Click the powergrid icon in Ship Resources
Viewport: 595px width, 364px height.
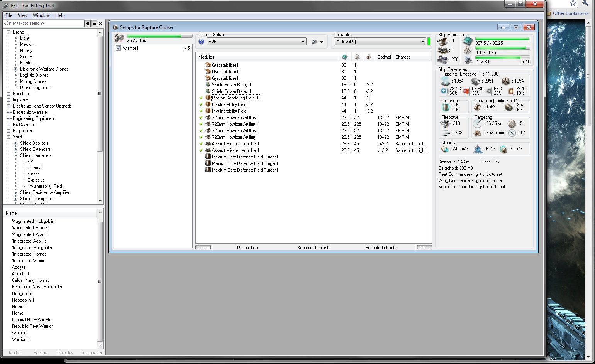468,51
